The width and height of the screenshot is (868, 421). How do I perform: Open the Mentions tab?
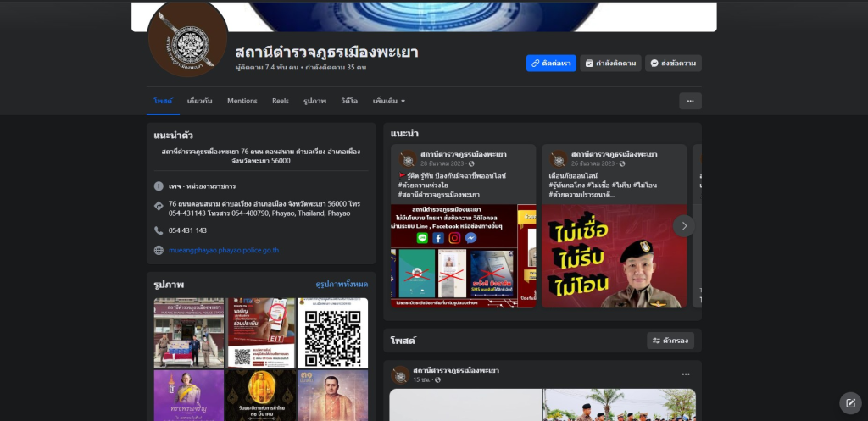click(242, 101)
